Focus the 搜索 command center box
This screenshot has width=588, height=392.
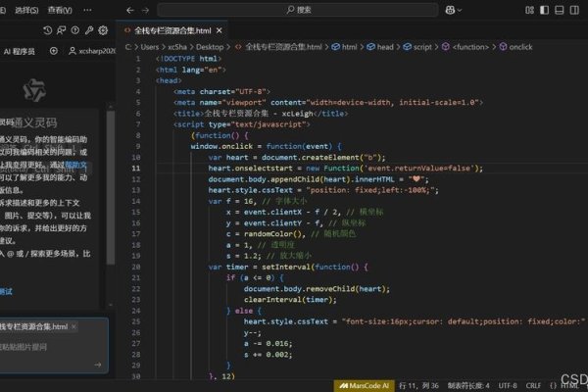pyautogui.click(x=298, y=10)
